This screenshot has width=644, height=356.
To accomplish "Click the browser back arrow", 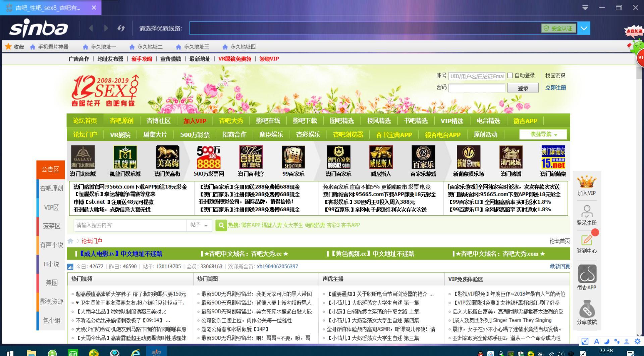I will coord(91,28).
